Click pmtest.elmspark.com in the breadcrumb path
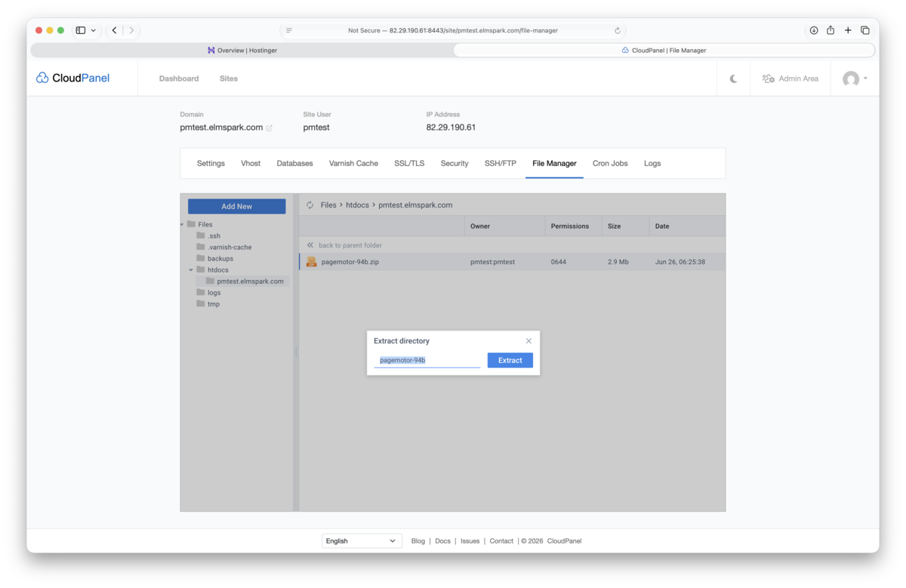This screenshot has height=588, width=906. [415, 205]
